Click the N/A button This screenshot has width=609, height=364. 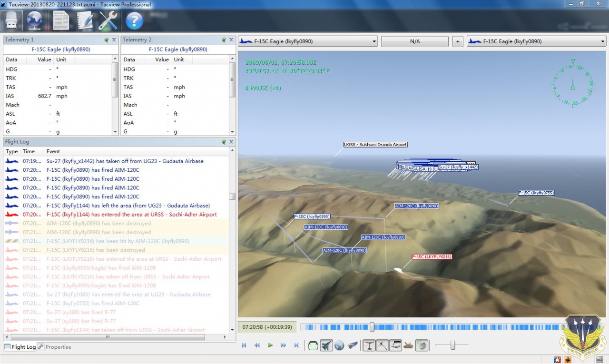415,41
